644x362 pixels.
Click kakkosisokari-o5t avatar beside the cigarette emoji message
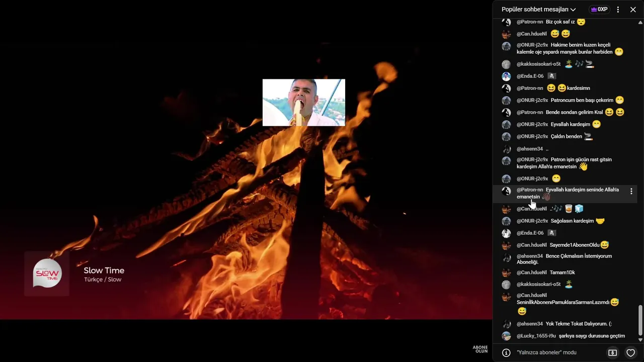tap(506, 64)
